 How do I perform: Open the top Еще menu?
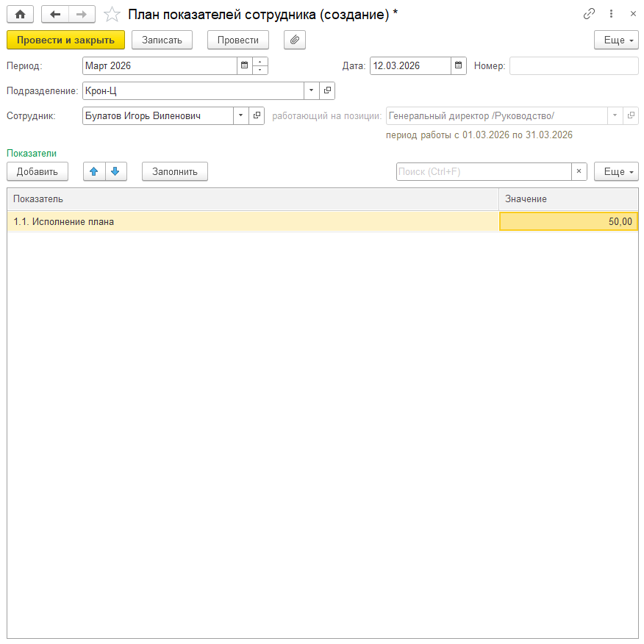616,40
